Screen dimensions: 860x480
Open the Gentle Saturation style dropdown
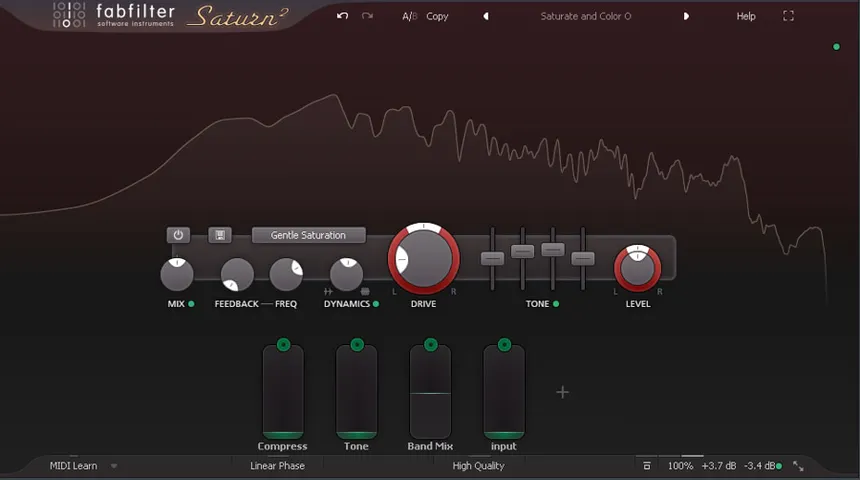[x=308, y=235]
